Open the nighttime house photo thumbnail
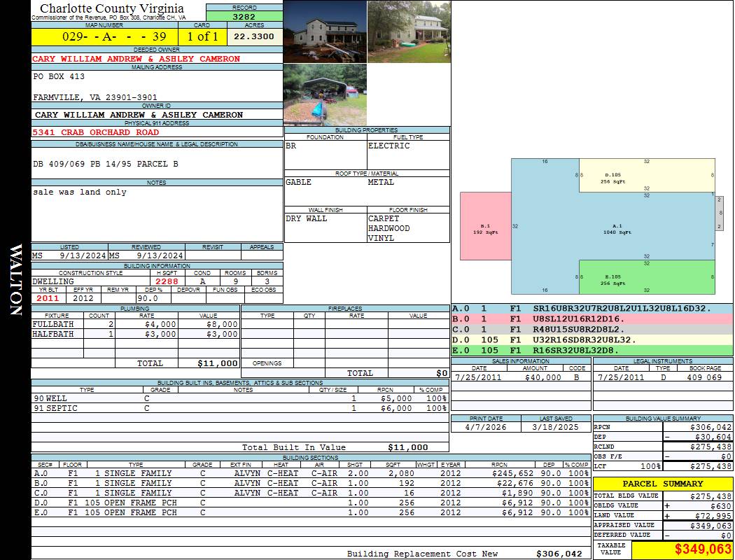 point(325,31)
